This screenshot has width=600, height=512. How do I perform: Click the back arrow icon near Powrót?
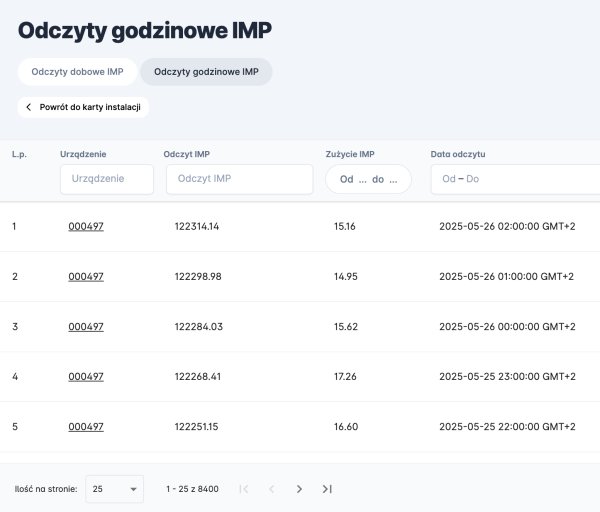29,107
